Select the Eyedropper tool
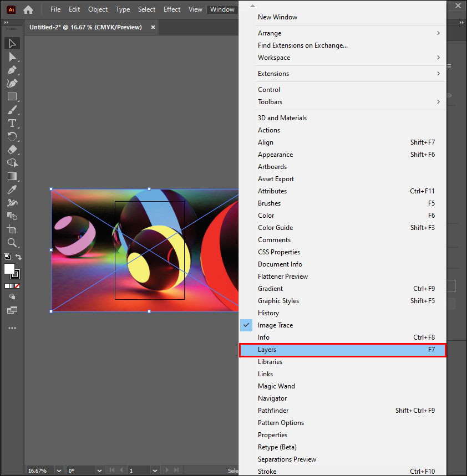 [12, 190]
